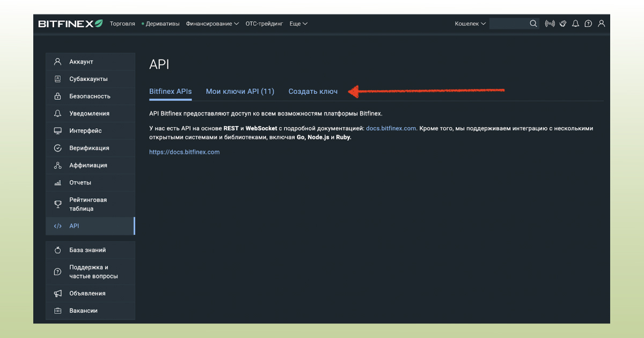644x338 pixels.
Task: Open notifications via the bell icon in header
Action: point(575,24)
